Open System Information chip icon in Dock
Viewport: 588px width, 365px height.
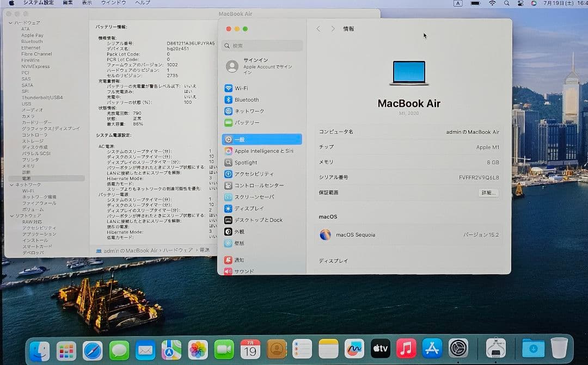pyautogui.click(x=496, y=348)
